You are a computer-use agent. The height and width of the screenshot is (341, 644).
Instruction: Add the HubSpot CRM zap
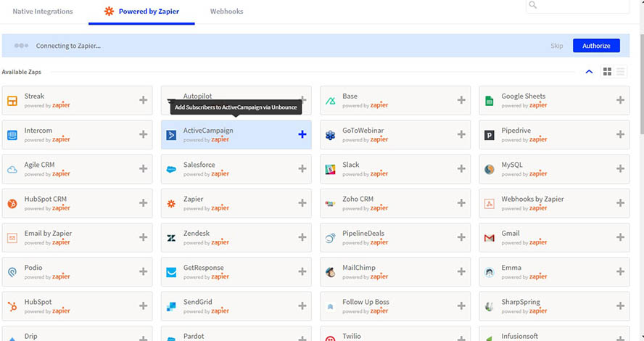pos(143,203)
